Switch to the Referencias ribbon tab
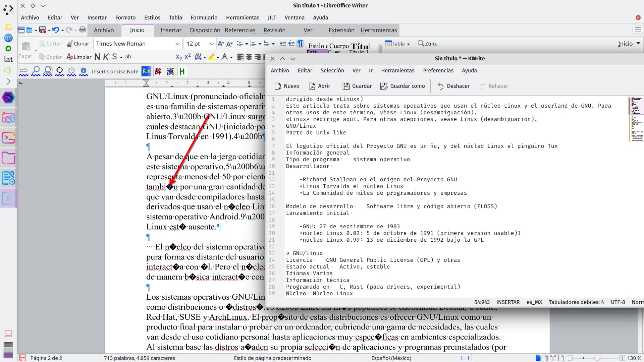Image resolution: width=644 pixels, height=362 pixels. coord(240,30)
